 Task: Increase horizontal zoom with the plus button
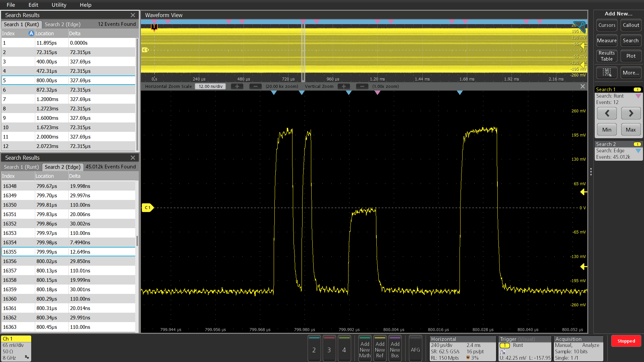pos(237,86)
